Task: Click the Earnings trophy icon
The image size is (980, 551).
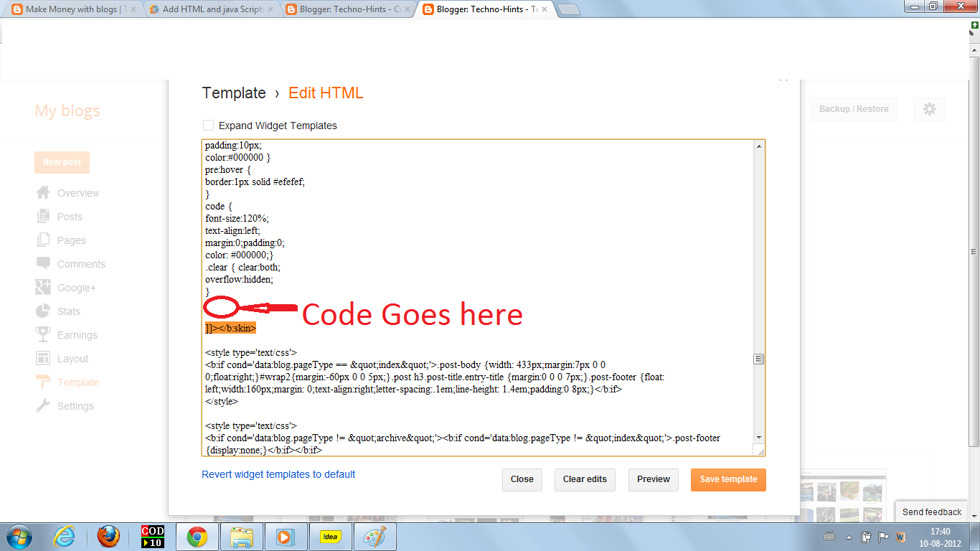Action: [x=43, y=334]
